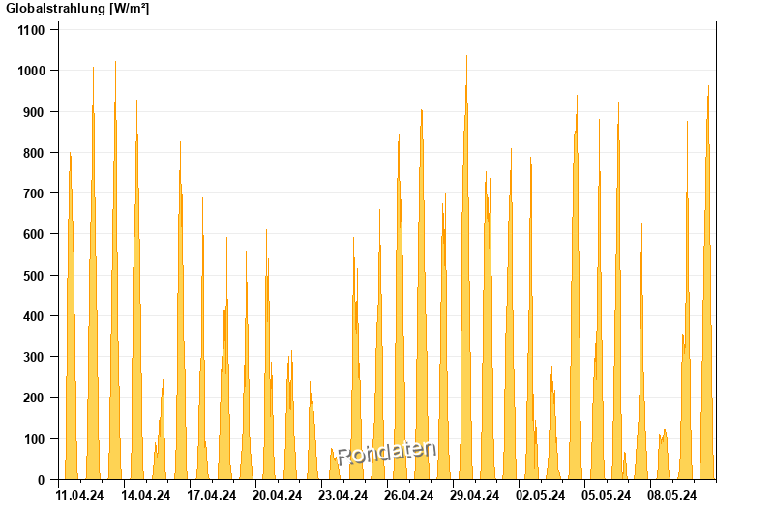Select the 500 y-axis label
774x532 pixels.
[34, 276]
